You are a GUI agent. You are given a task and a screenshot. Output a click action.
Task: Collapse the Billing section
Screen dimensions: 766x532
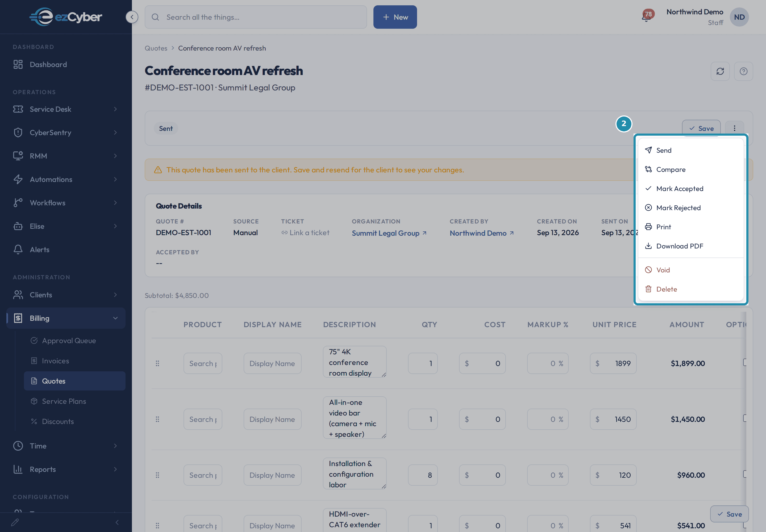(x=66, y=318)
